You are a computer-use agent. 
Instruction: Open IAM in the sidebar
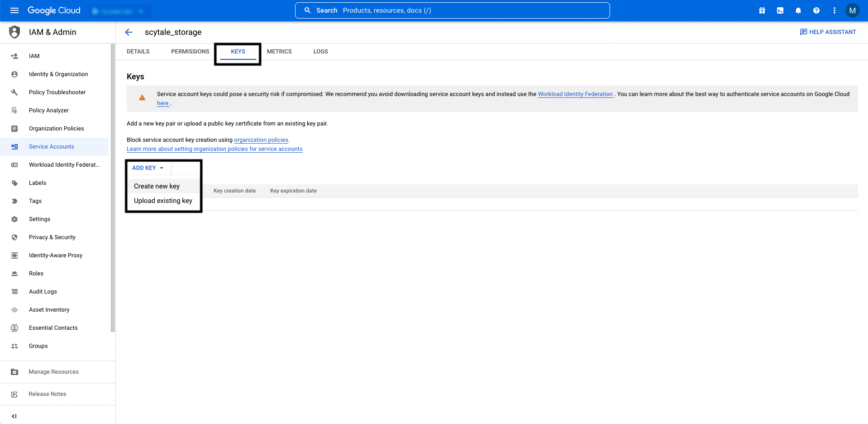point(34,56)
